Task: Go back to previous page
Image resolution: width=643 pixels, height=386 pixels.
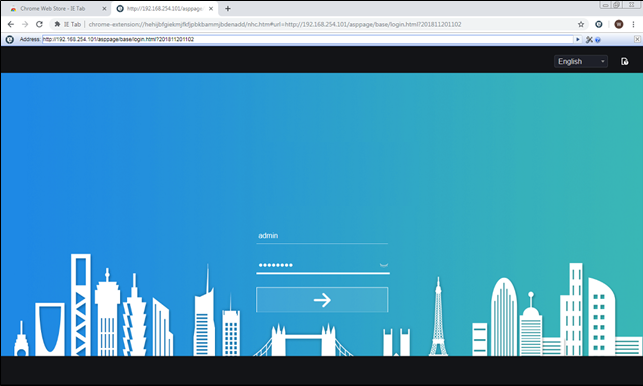Action: (x=11, y=24)
